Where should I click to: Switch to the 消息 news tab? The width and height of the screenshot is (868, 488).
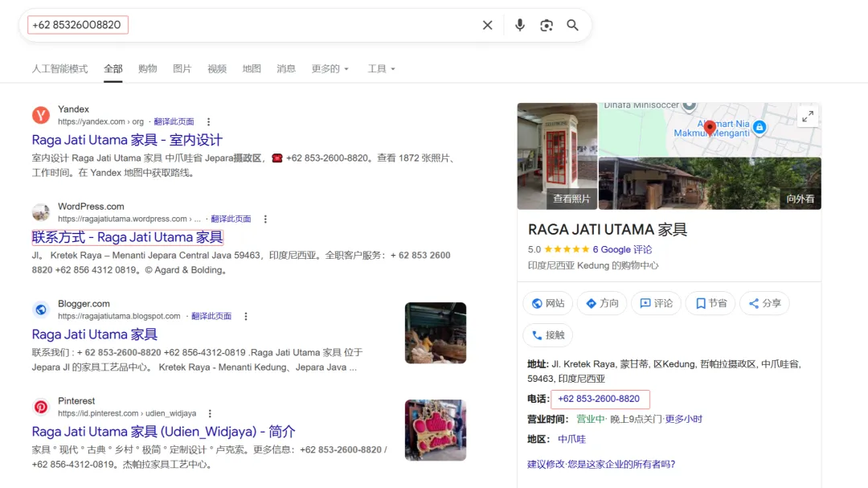click(x=286, y=68)
